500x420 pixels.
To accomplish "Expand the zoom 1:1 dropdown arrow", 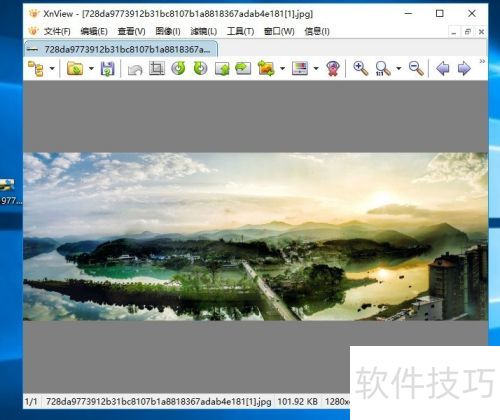I will (x=399, y=68).
